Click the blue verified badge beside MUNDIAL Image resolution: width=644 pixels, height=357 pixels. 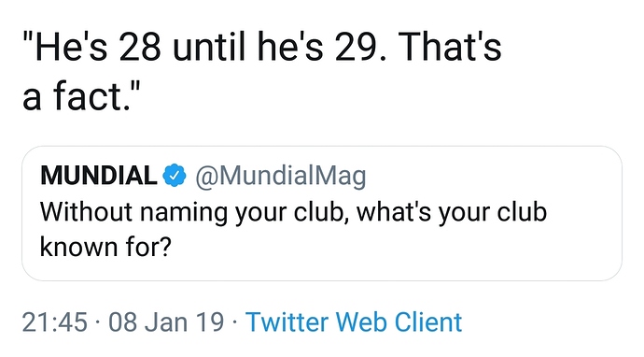point(175,175)
